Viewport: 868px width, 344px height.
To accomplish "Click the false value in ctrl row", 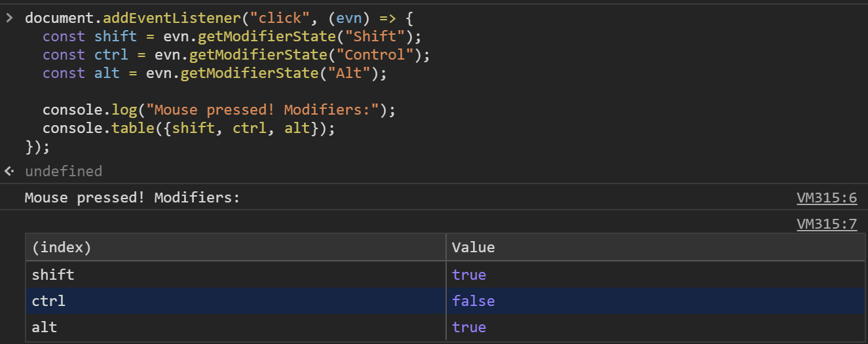I will coord(473,301).
